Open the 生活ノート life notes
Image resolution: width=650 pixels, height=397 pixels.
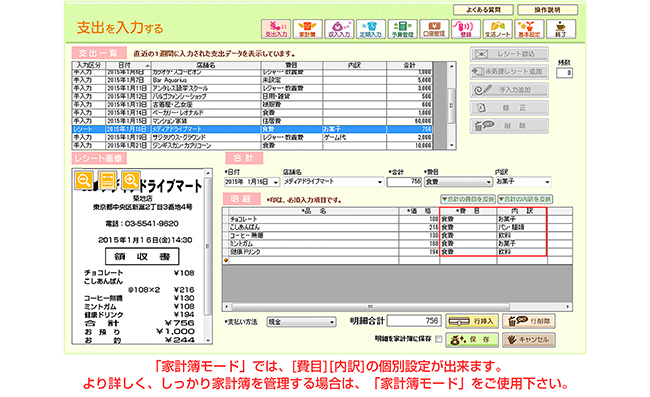pos(497,29)
